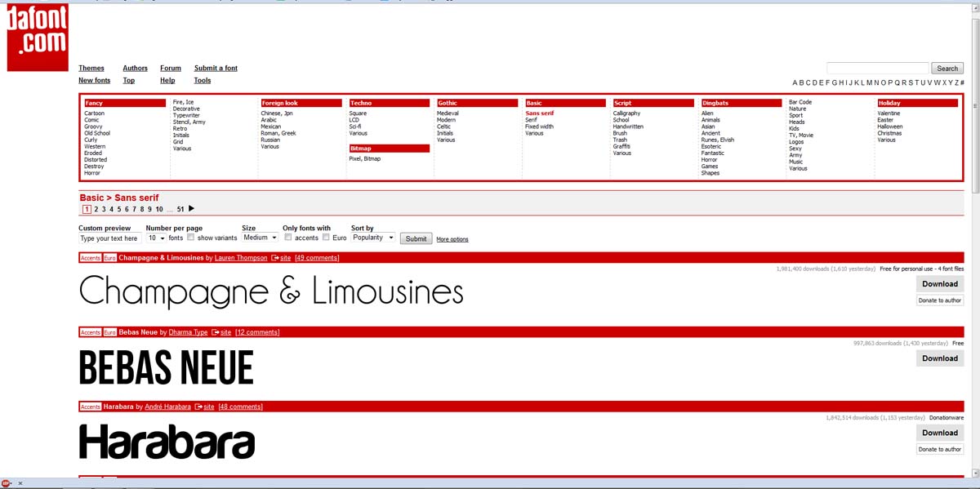The image size is (980, 489).
Task: Click the Harabara font preview image
Action: click(x=167, y=442)
